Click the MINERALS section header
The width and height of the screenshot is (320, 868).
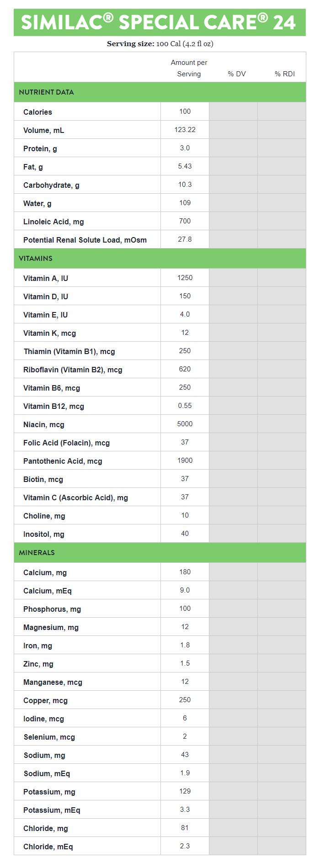37,552
